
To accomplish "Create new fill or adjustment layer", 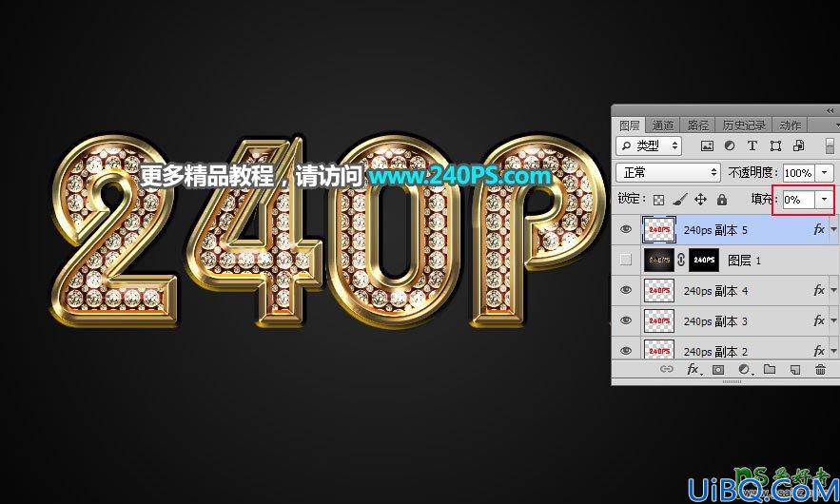I will point(744,369).
